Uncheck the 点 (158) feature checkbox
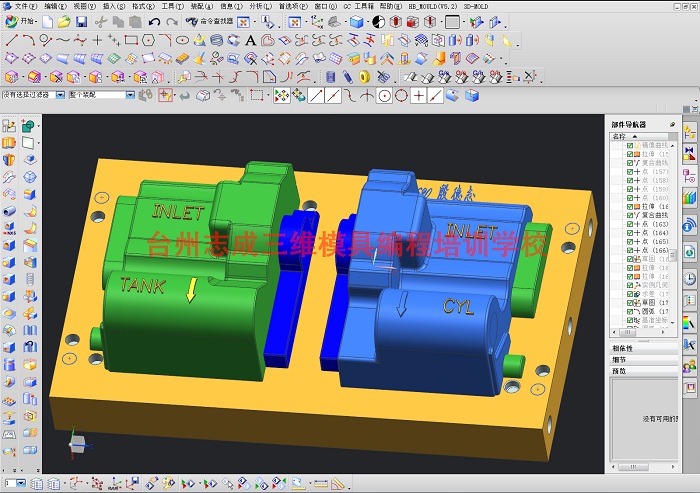 [630, 180]
